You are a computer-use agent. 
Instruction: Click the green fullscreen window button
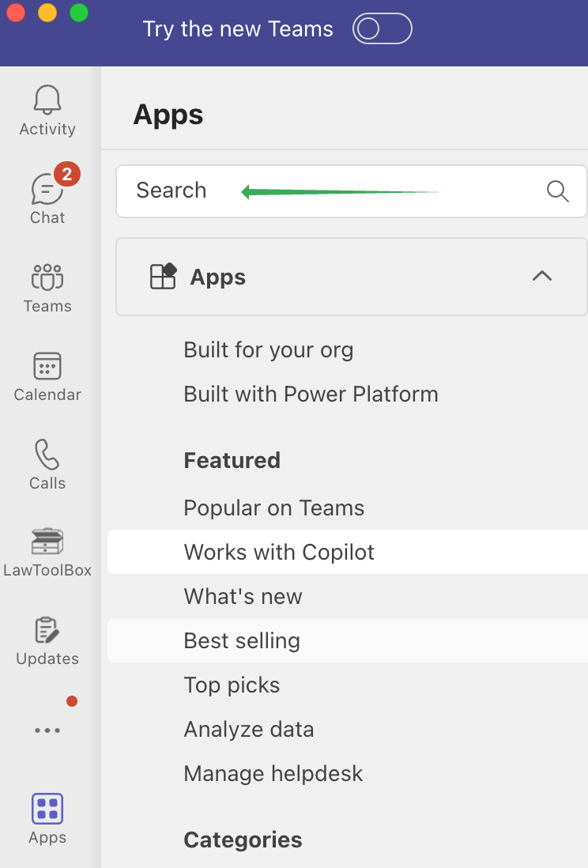[x=79, y=12]
